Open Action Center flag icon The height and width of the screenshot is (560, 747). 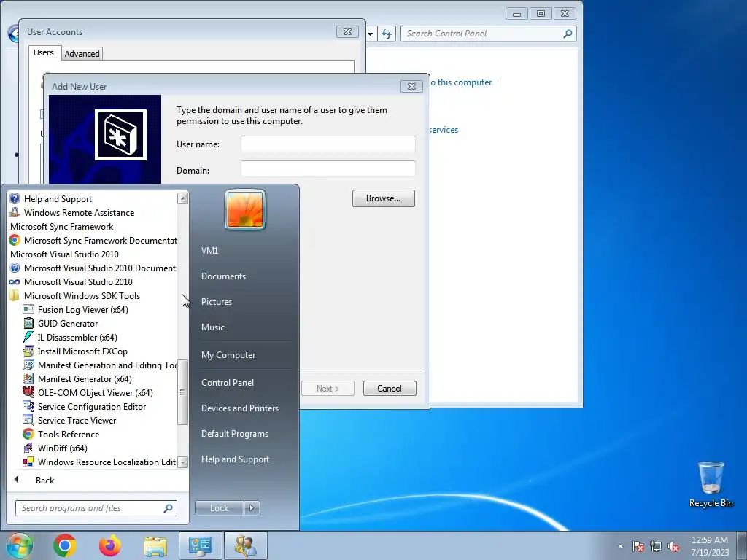(638, 546)
